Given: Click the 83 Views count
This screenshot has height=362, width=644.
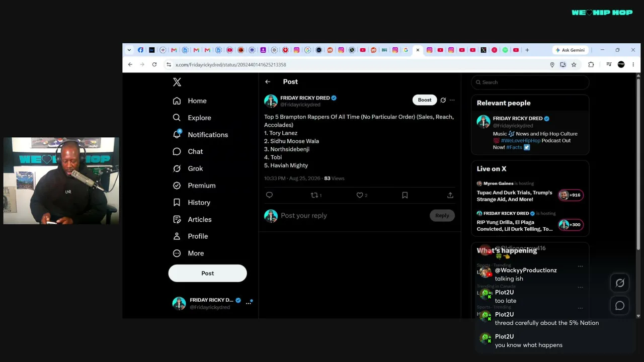Looking at the screenshot, I should tap(334, 178).
